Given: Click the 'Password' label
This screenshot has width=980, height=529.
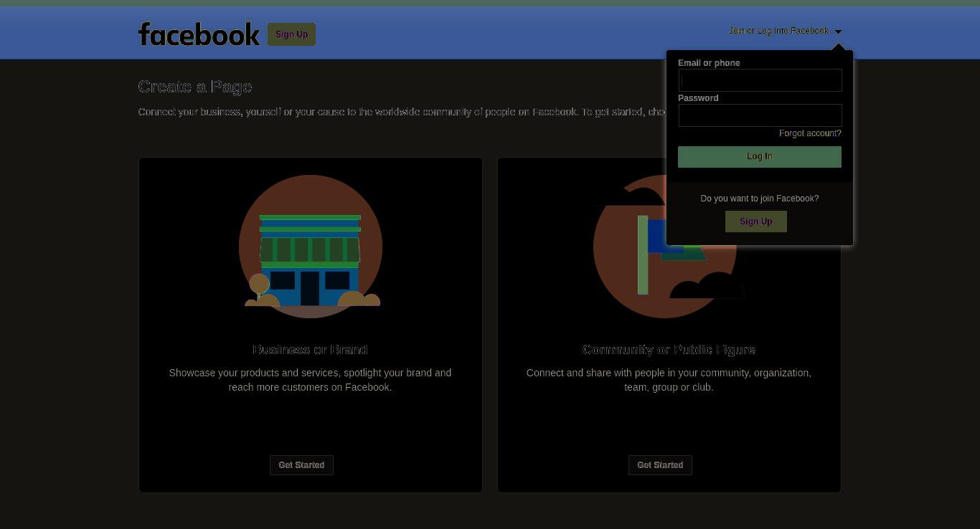Looking at the screenshot, I should point(698,98).
